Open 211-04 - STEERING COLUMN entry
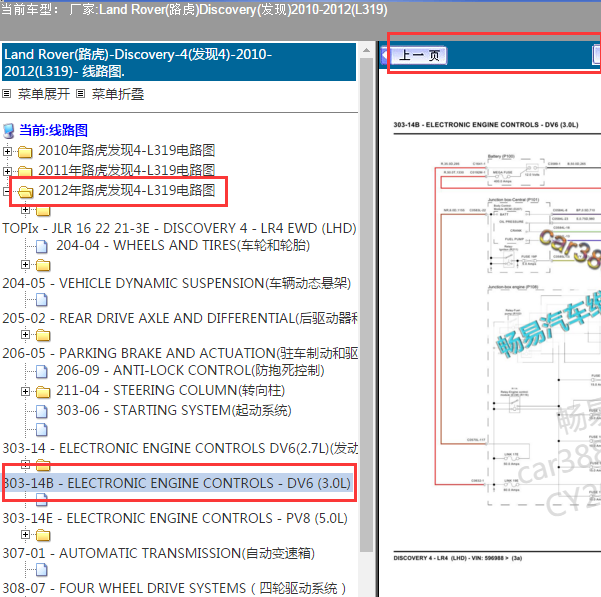The image size is (601, 597). point(171,390)
